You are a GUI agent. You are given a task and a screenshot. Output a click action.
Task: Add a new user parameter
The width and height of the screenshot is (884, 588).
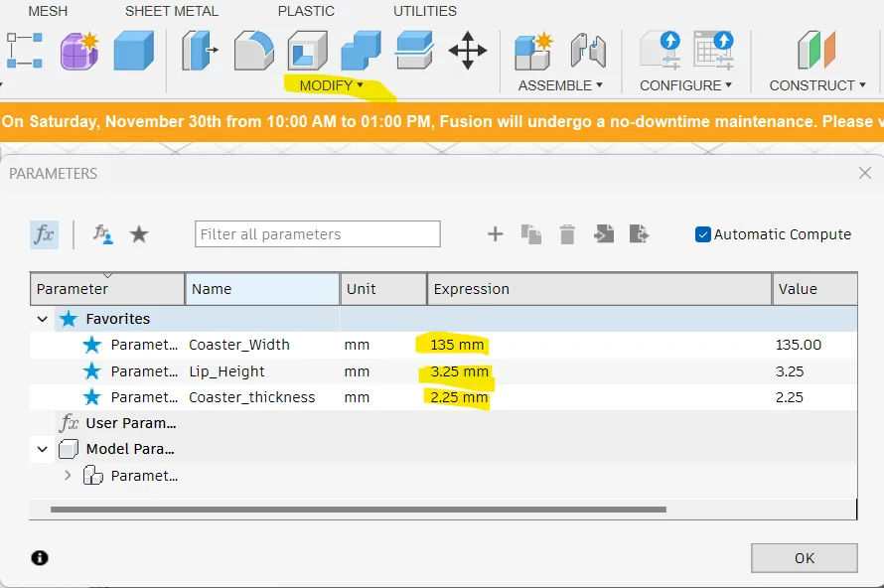coord(495,234)
